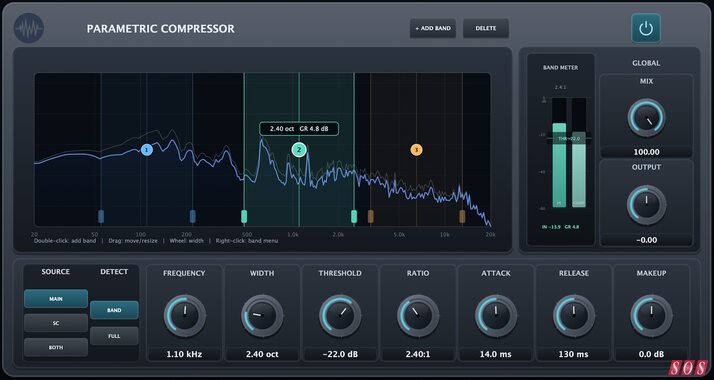Add a new compressor band
The width and height of the screenshot is (714, 380).
pos(433,28)
